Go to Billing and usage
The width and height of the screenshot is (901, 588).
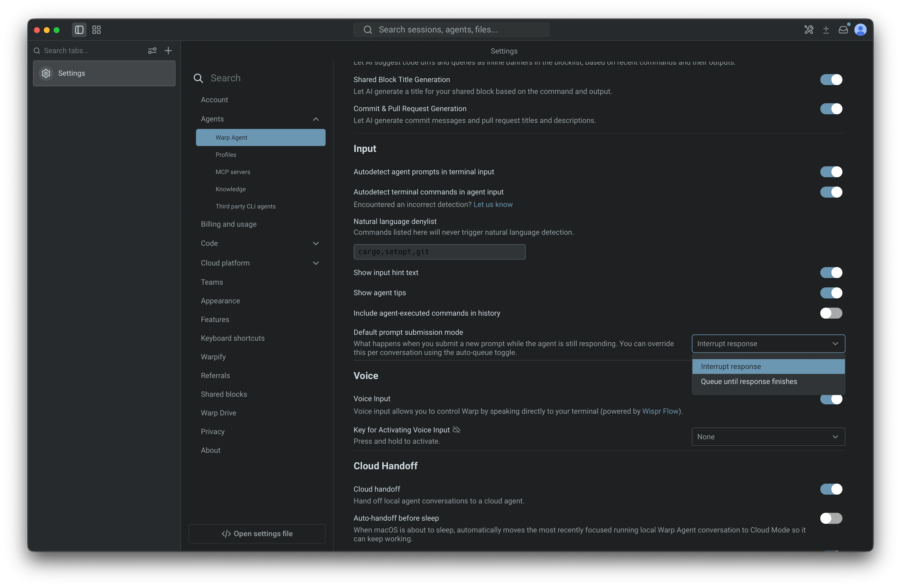point(229,224)
